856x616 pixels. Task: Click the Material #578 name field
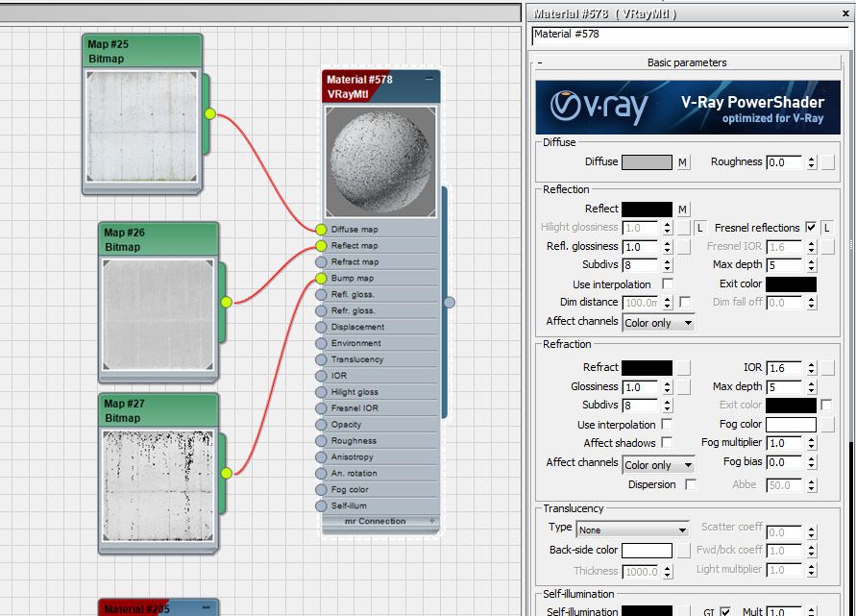pos(690,35)
